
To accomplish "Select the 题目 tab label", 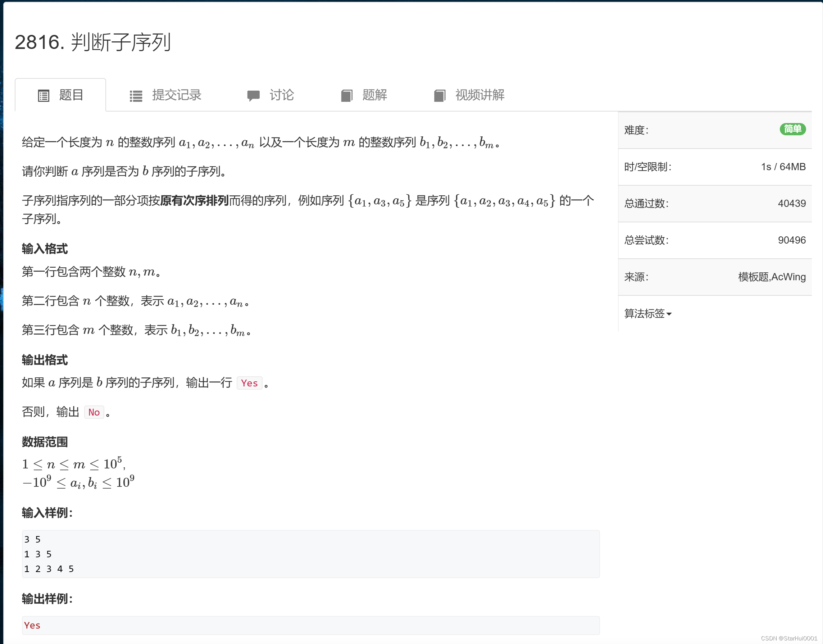I will tap(71, 95).
